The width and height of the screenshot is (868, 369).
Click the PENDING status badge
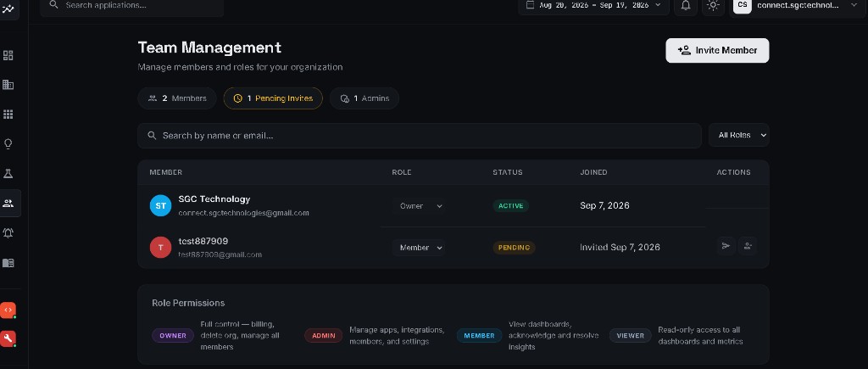(514, 248)
